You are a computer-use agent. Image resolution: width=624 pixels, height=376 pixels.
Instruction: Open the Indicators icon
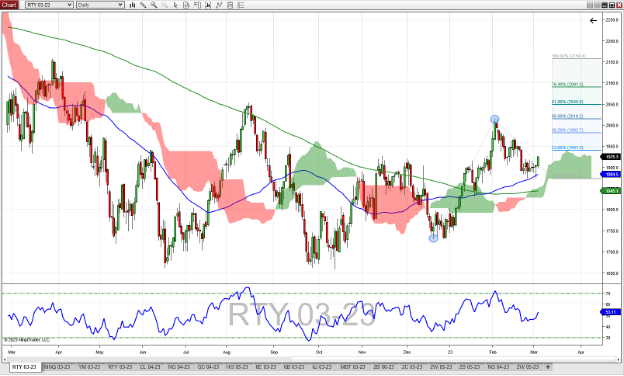219,5
